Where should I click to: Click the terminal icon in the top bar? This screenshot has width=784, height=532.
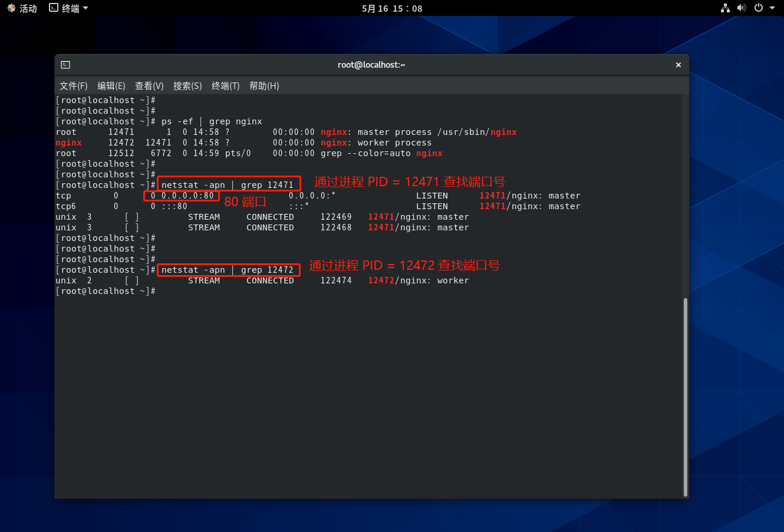[54, 8]
